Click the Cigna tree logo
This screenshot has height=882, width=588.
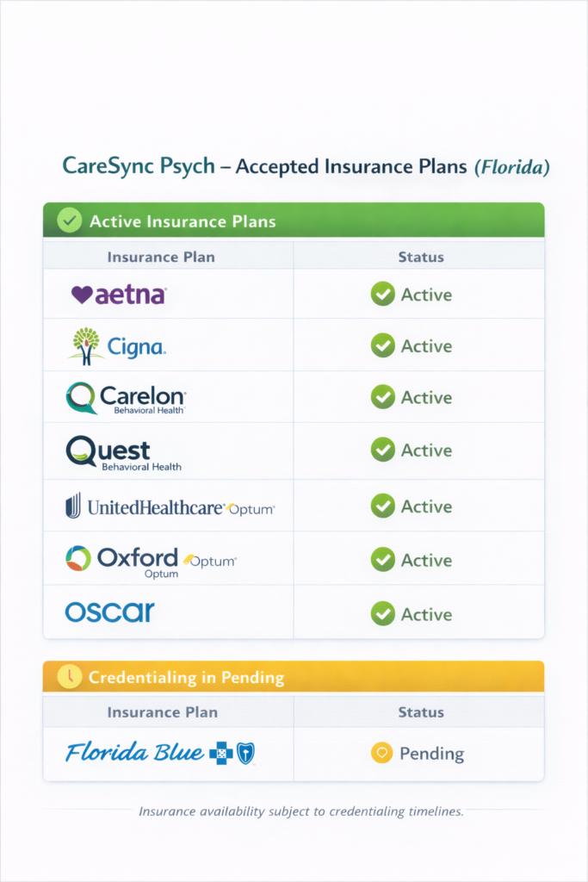tap(85, 343)
